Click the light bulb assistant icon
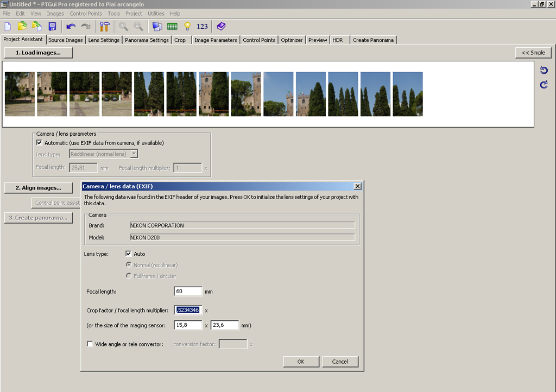This screenshot has height=392, width=556. (x=187, y=27)
